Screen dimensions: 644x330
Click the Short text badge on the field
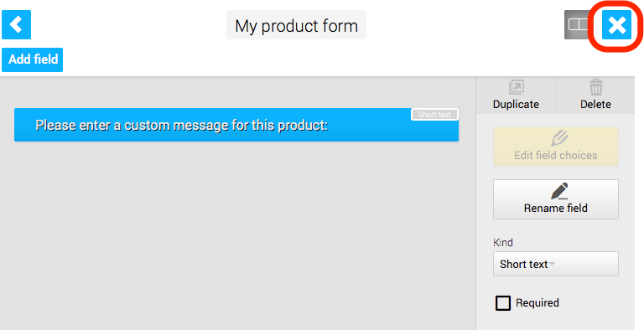tap(434, 115)
